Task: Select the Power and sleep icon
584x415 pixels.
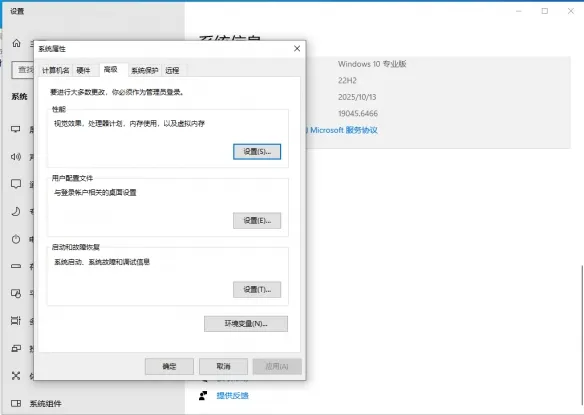Action: (x=16, y=239)
